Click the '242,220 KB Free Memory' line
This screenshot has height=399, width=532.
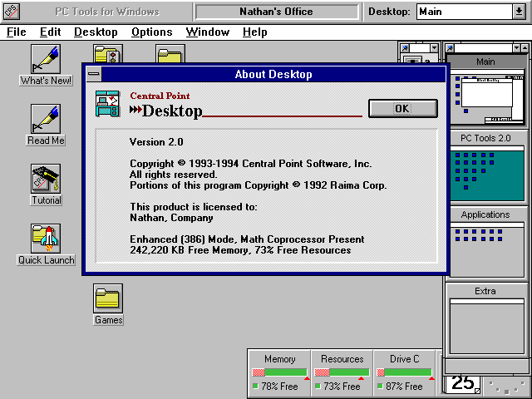240,250
